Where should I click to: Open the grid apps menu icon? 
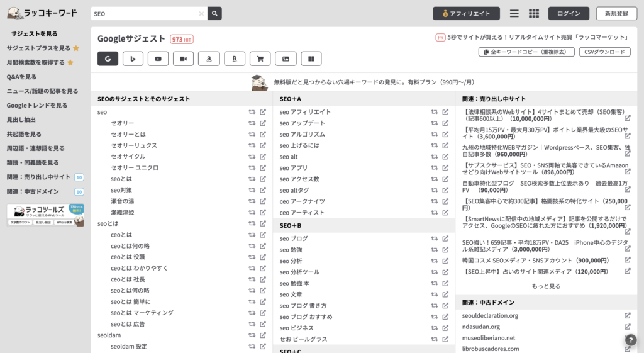534,14
